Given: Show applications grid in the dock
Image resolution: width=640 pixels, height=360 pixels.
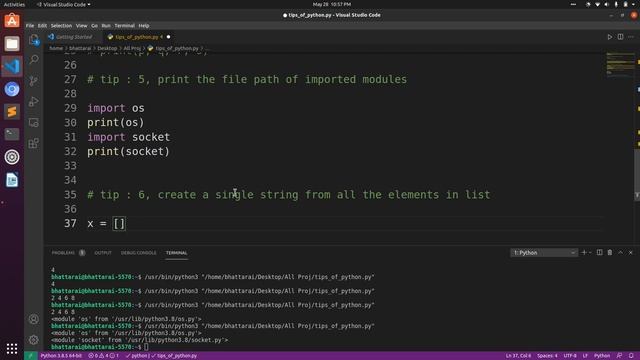Looking at the screenshot, I should pyautogui.click(x=12, y=348).
